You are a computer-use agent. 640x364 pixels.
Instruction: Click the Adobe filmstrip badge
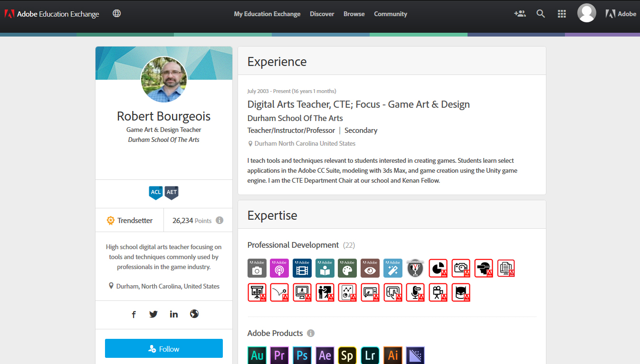(302, 268)
